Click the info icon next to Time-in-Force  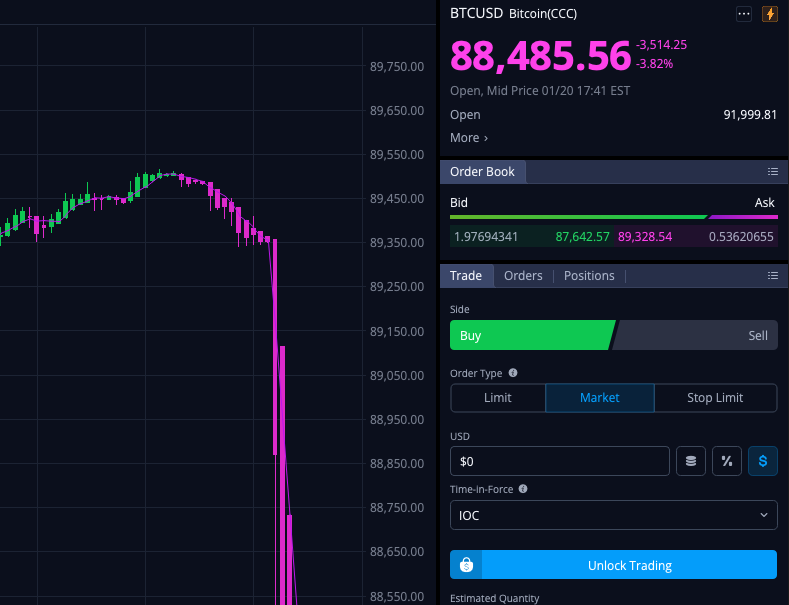click(523, 489)
